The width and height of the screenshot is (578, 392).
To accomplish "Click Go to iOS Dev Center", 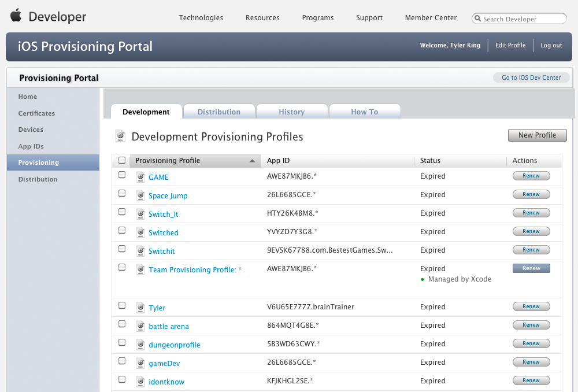I will click(531, 77).
